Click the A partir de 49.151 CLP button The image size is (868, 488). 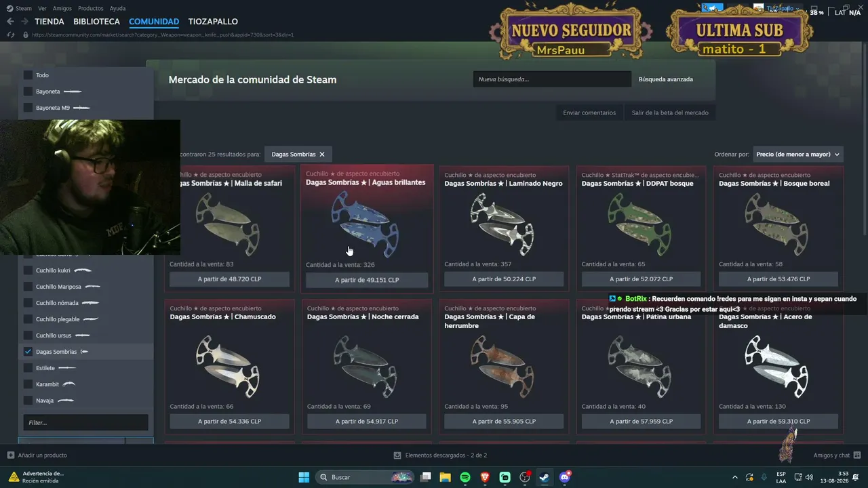367,280
